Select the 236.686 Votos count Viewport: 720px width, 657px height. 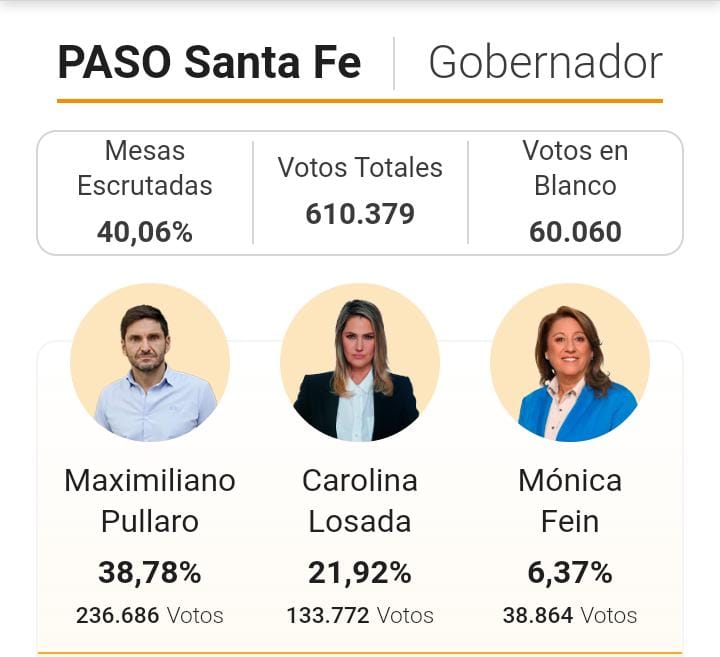[150, 615]
